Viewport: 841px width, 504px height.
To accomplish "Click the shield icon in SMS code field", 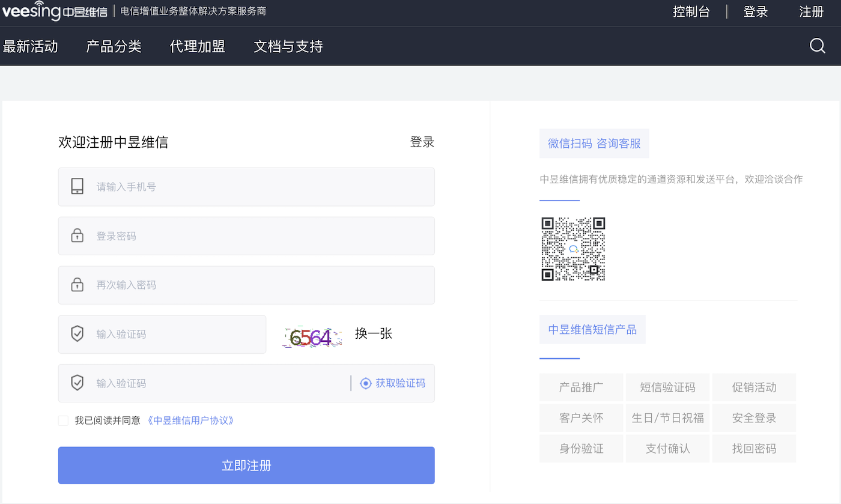I will click(77, 383).
